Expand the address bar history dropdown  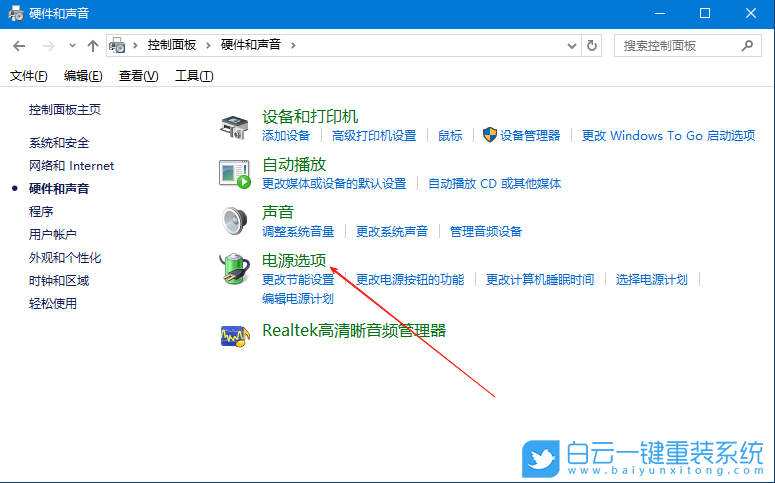[572, 46]
